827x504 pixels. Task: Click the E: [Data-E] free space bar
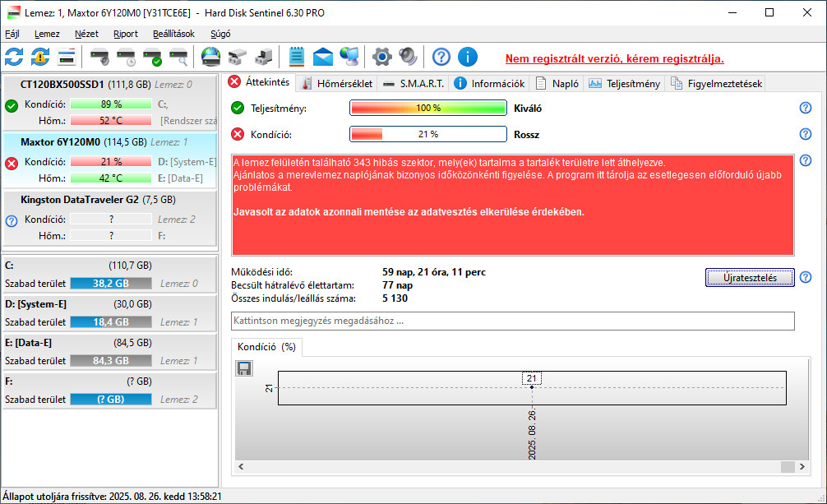[x=111, y=360]
